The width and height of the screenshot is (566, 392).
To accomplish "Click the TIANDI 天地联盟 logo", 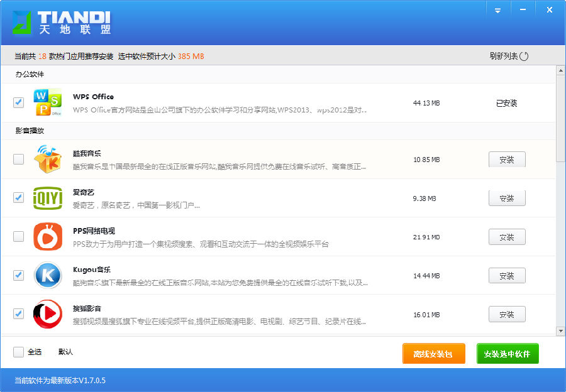I will (62, 23).
